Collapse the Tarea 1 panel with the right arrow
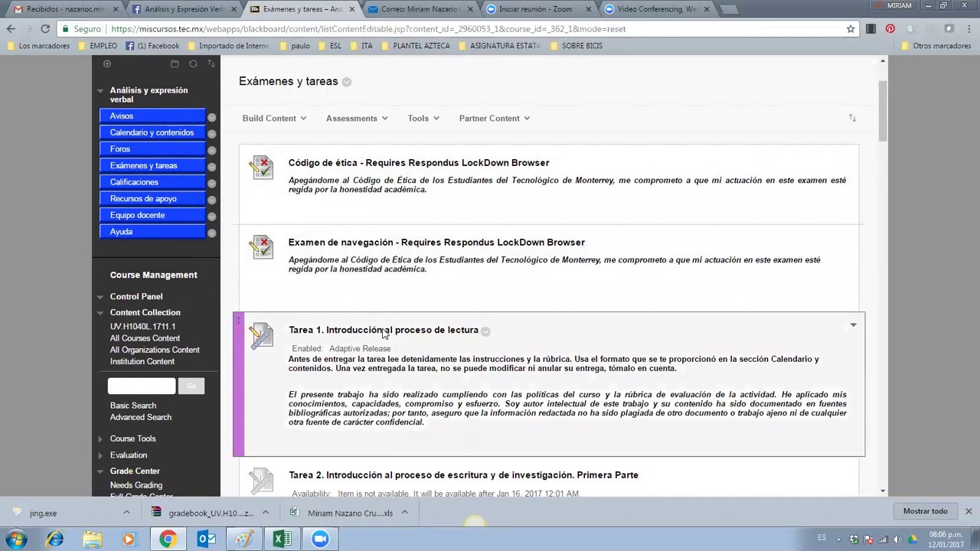The height and width of the screenshot is (551, 980). 853,325
